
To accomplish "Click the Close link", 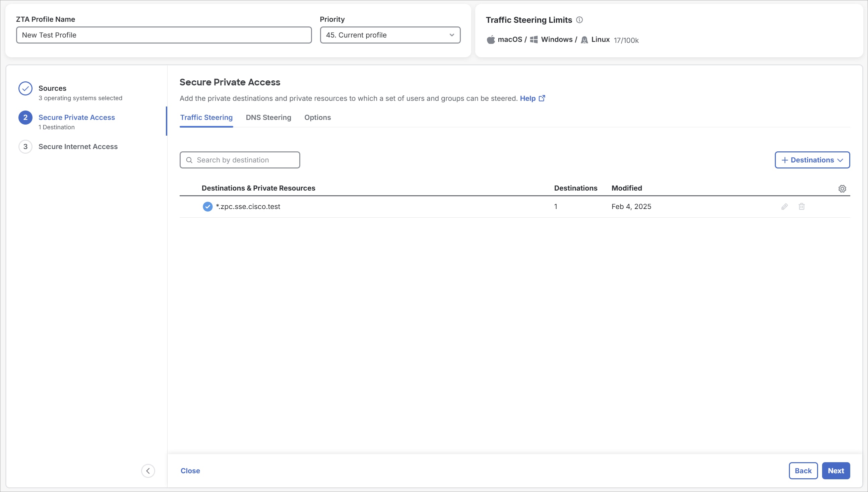I will point(190,471).
